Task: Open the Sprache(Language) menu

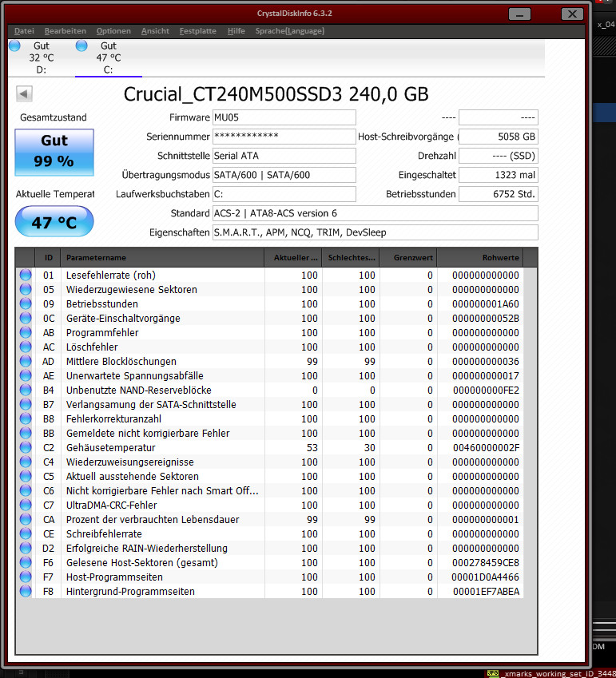Action: (x=290, y=30)
